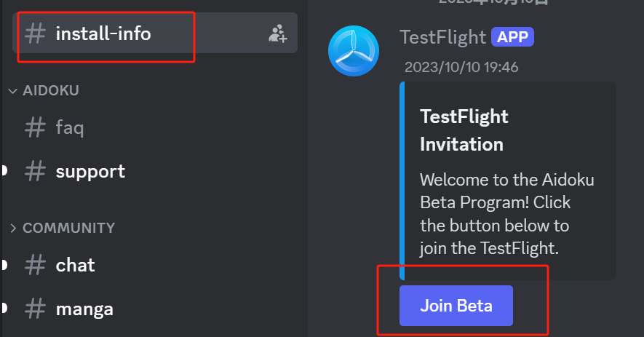This screenshot has width=644, height=337.
Task: Click the hash icon beside faq
Action: pyautogui.click(x=35, y=127)
